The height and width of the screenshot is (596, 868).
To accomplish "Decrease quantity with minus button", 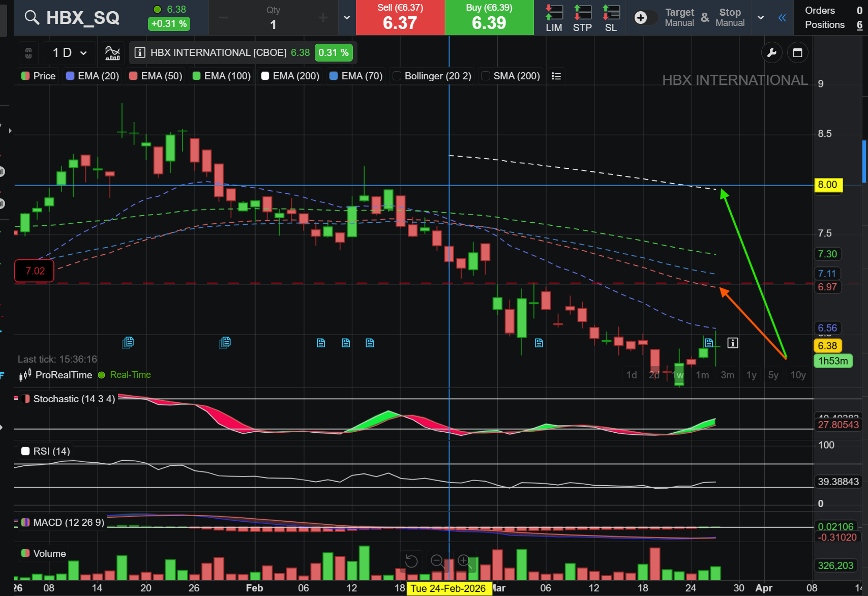I will [223, 18].
